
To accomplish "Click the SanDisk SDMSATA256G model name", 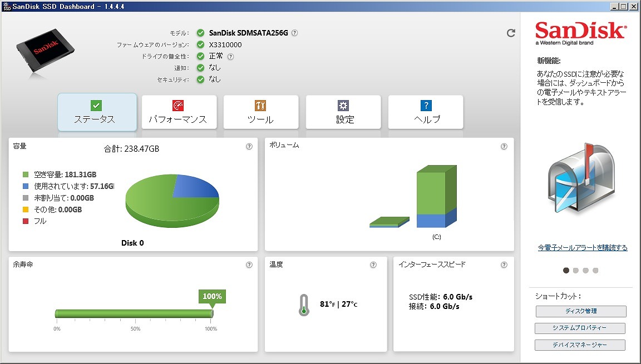I will coord(249,33).
